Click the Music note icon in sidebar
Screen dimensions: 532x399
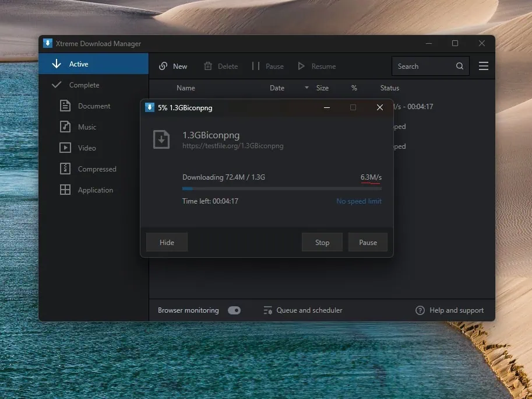coord(65,127)
